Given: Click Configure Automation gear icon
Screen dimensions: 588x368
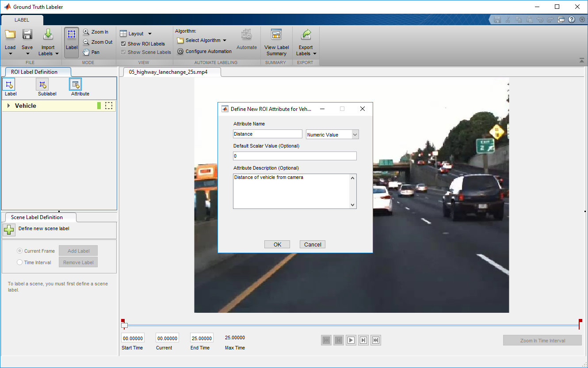Looking at the screenshot, I should click(180, 51).
